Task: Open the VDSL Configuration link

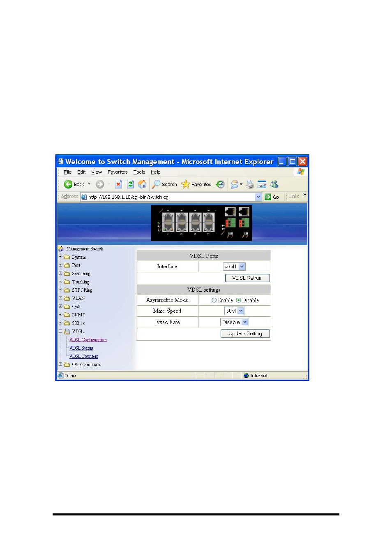Action: 88,340
